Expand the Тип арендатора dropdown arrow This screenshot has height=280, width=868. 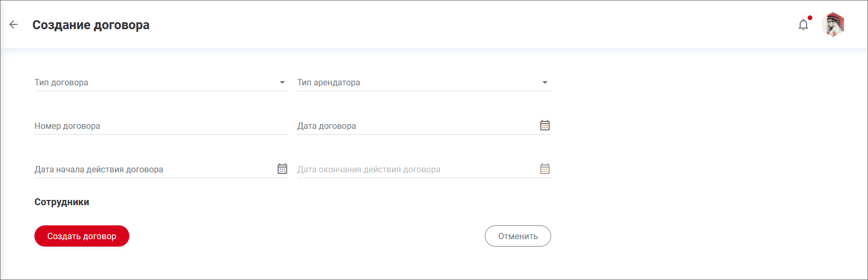coord(545,83)
